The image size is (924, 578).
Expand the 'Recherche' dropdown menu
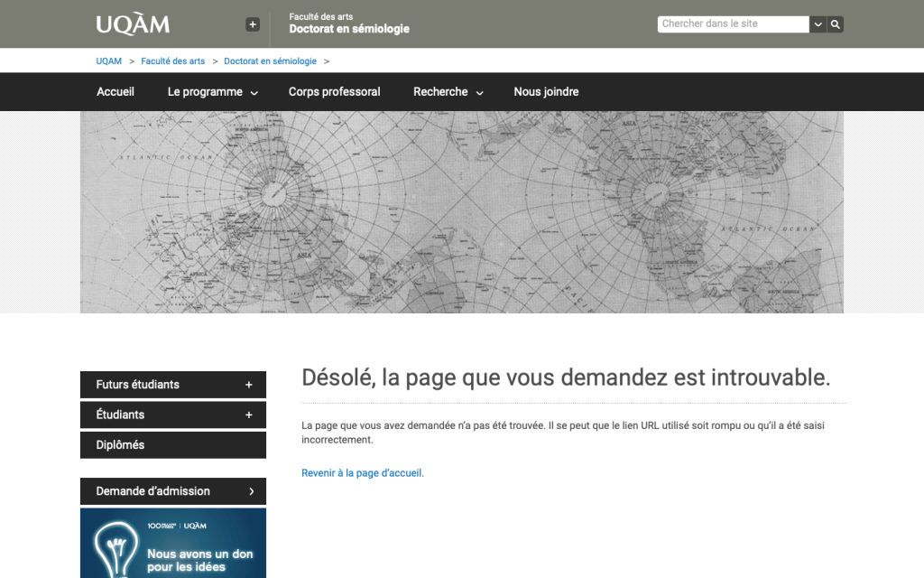pos(448,92)
